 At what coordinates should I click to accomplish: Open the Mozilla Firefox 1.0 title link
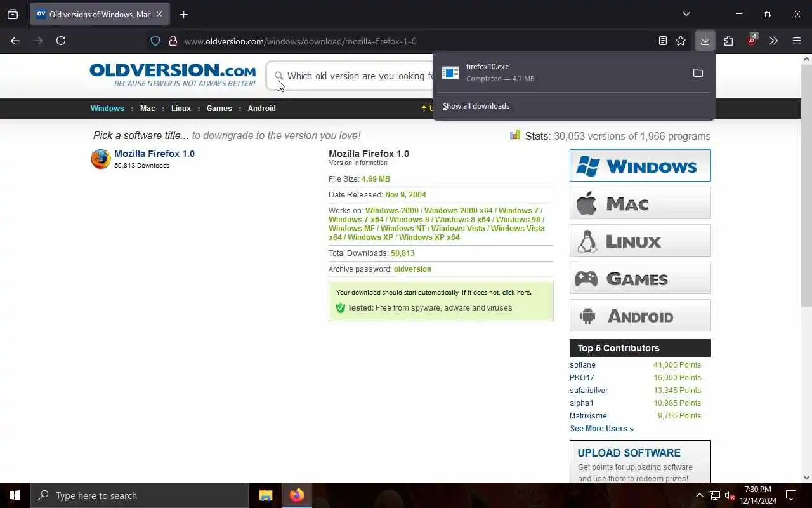154,154
